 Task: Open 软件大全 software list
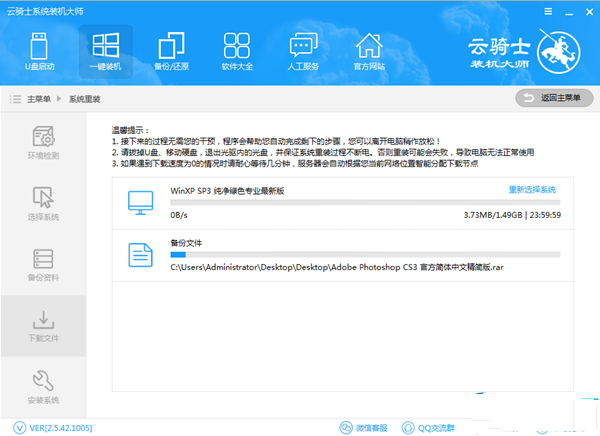237,52
